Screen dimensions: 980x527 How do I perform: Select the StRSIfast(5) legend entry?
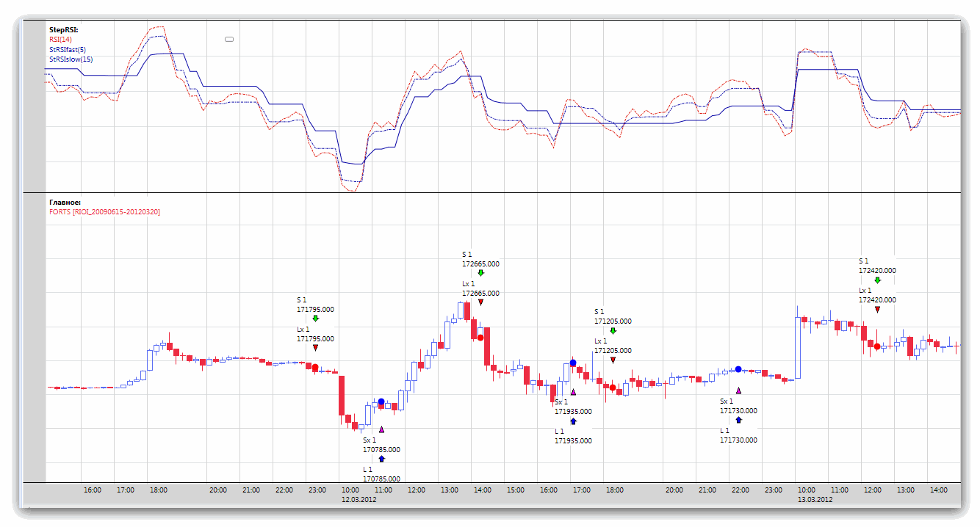point(68,49)
